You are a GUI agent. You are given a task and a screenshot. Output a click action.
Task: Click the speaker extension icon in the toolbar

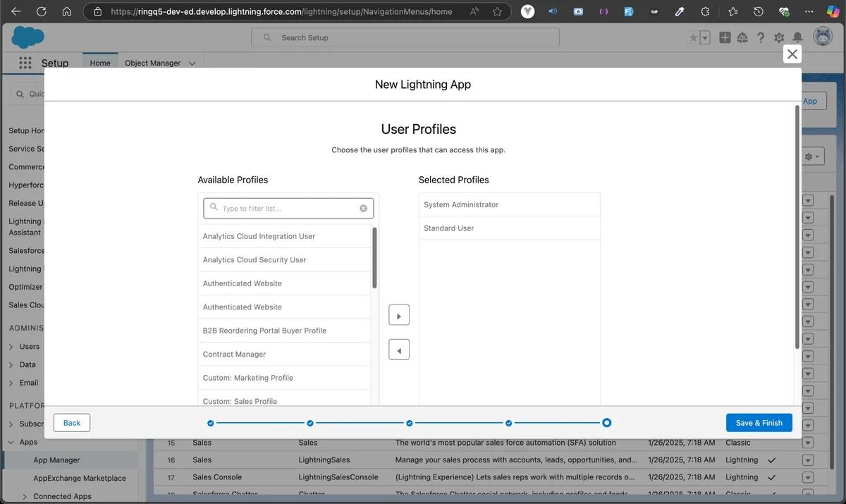click(x=553, y=11)
